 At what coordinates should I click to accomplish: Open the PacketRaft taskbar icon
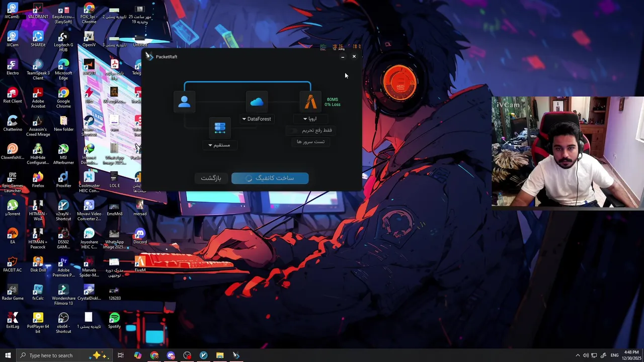click(x=236, y=355)
